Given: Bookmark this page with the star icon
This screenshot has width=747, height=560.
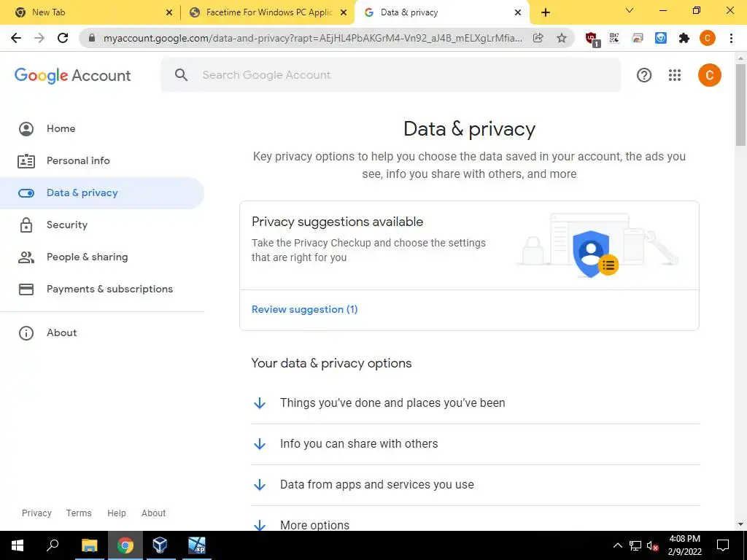Looking at the screenshot, I should click(562, 38).
